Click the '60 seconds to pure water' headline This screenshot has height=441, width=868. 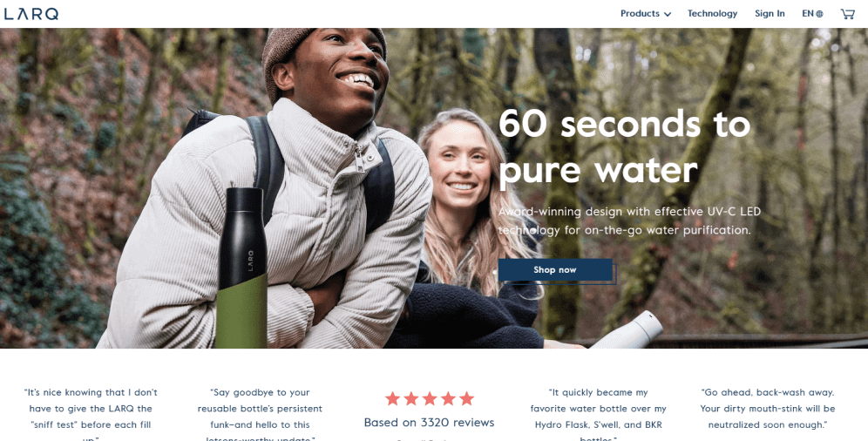tap(625, 146)
